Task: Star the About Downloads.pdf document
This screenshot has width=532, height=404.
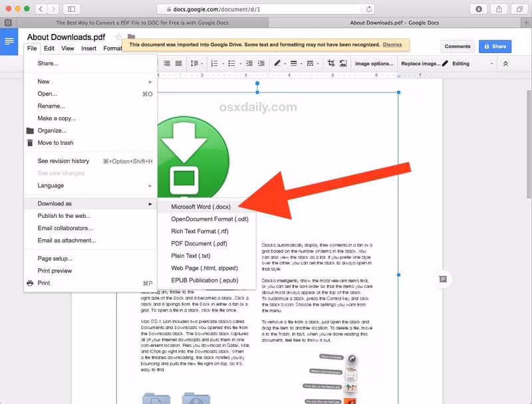Action: (118, 37)
